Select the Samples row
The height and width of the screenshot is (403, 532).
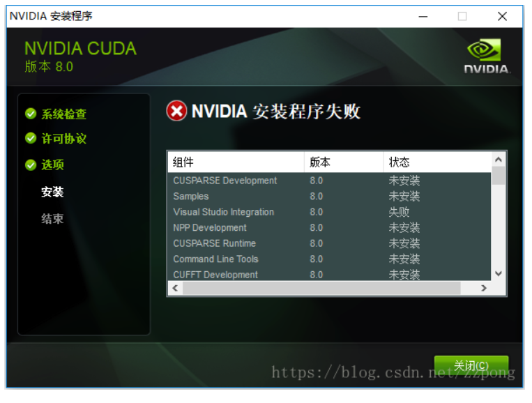point(329,196)
